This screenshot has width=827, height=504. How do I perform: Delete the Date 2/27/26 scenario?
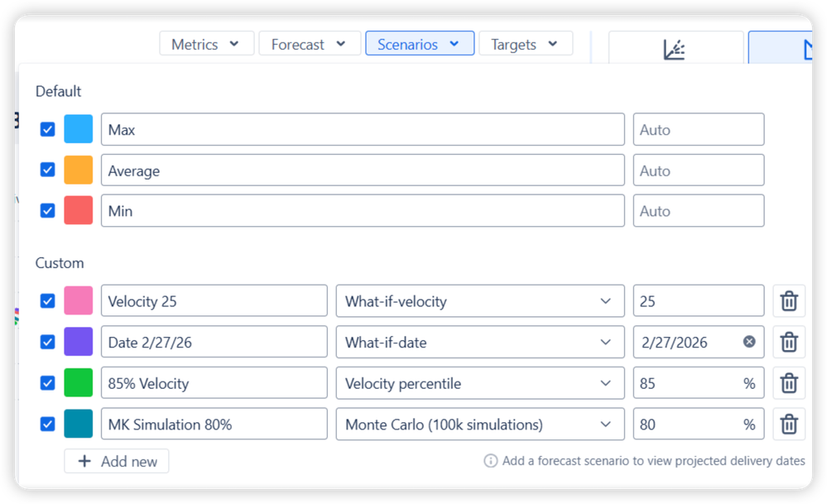(789, 342)
